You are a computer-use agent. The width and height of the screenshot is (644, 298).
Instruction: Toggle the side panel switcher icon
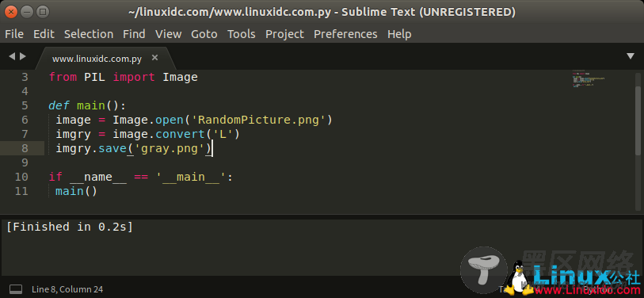[16, 289]
